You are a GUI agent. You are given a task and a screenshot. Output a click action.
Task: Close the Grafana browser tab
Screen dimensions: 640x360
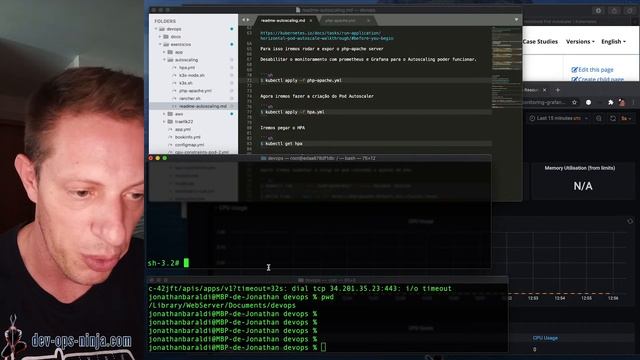pos(544,90)
